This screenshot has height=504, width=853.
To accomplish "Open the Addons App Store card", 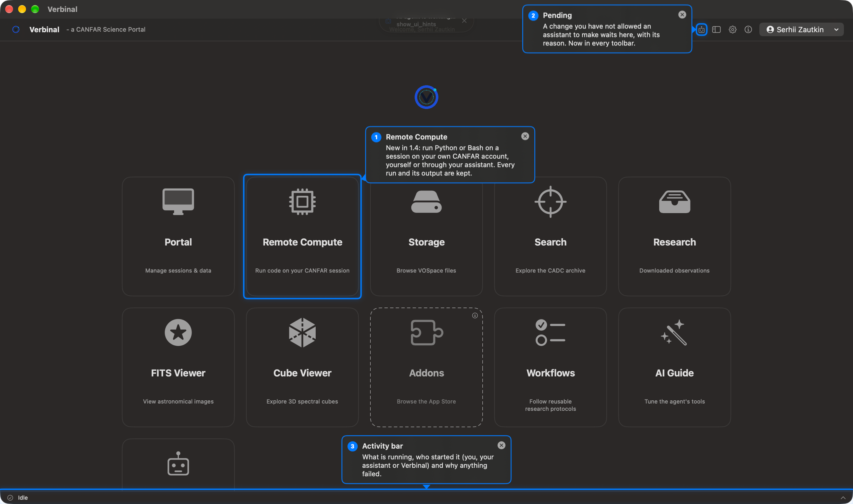I will tap(426, 367).
